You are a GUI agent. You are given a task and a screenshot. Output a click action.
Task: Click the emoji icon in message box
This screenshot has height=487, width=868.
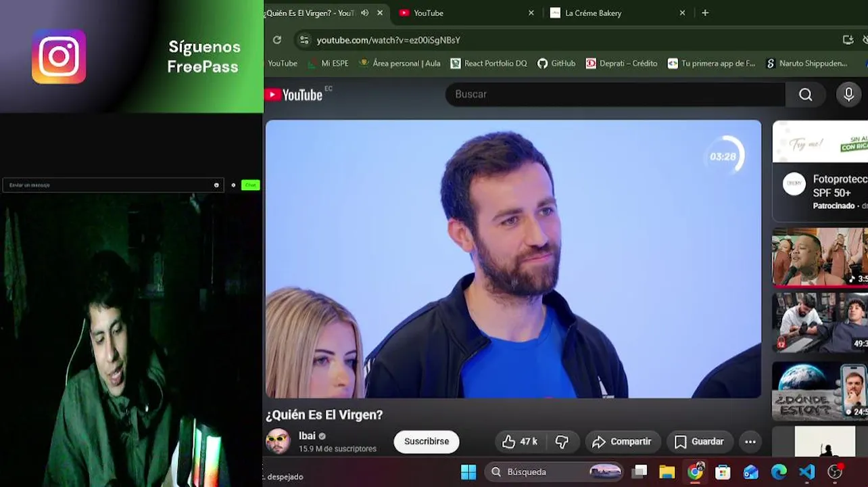click(x=216, y=185)
